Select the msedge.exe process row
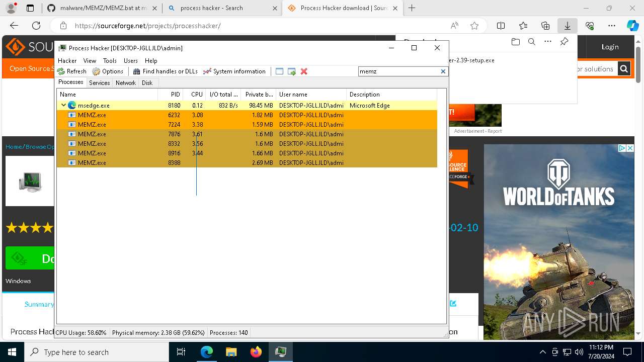 click(247, 106)
